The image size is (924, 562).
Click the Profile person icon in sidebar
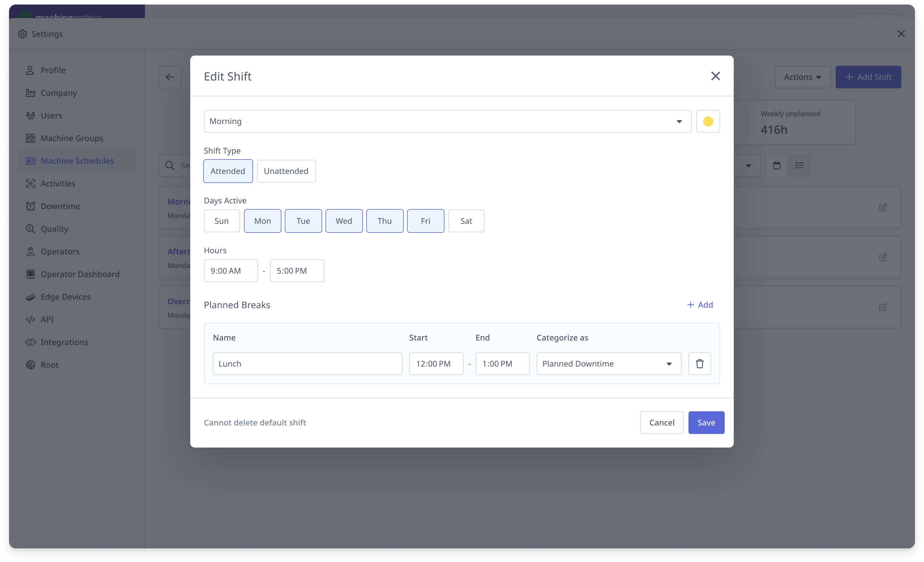(x=30, y=70)
